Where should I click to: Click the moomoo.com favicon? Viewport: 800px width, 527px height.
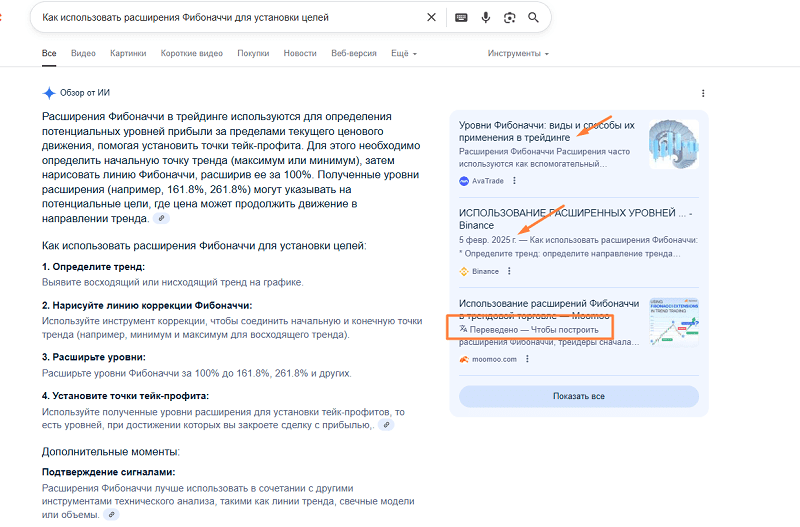click(464, 359)
